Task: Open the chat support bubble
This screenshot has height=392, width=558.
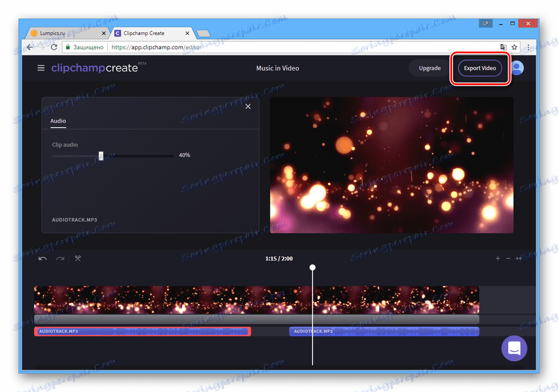Action: (514, 348)
